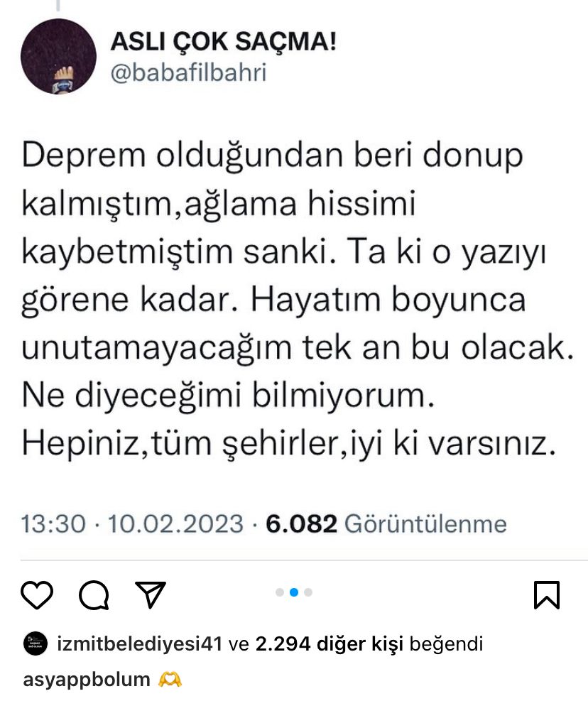Select the first carousel dot indicator
The image size is (588, 701).
coord(280,592)
